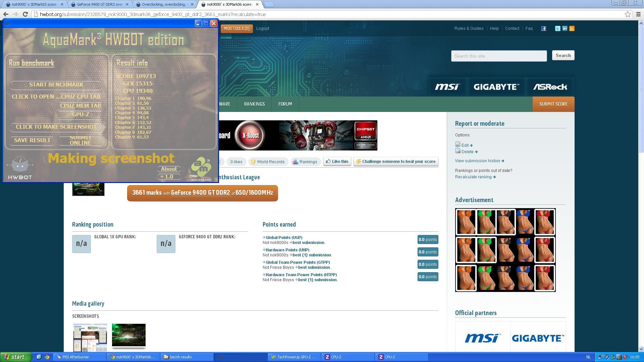Open Hardware Points (UHP) link
This screenshot has width=644, height=362.
[287, 250]
